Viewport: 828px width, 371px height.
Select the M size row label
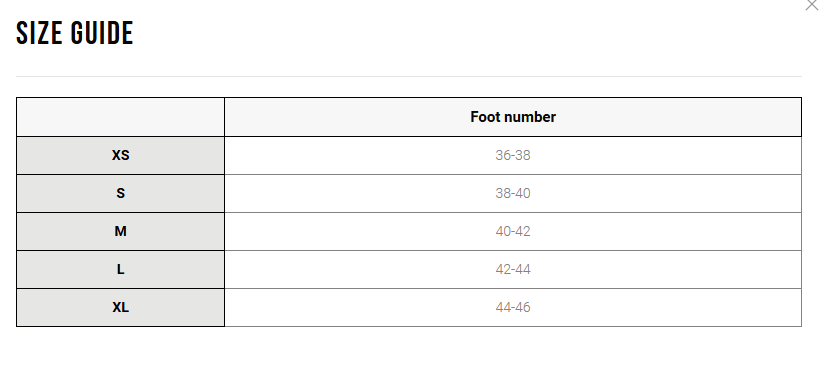120,231
